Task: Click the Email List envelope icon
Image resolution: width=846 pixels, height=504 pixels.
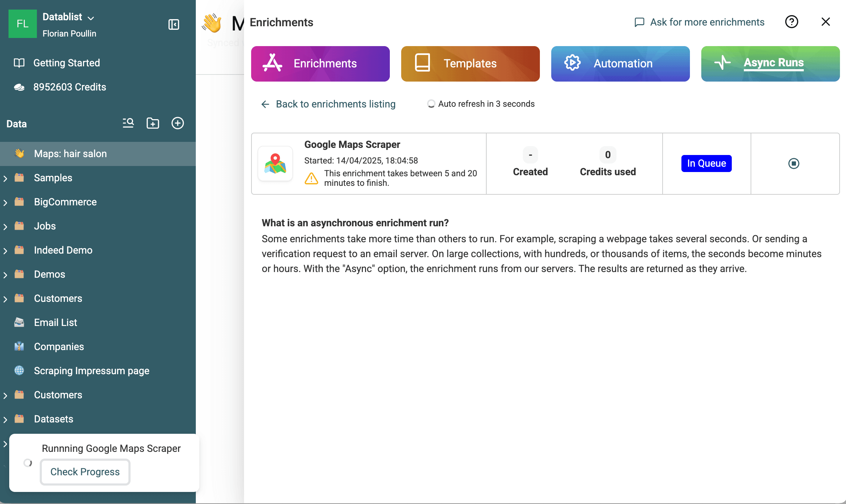Action: tap(19, 322)
